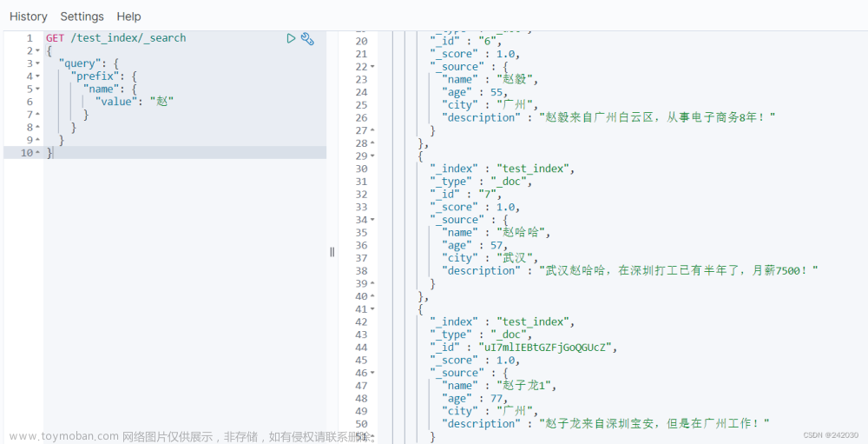
Task: Click the panel divider handle between editor and output
Action: (332, 252)
